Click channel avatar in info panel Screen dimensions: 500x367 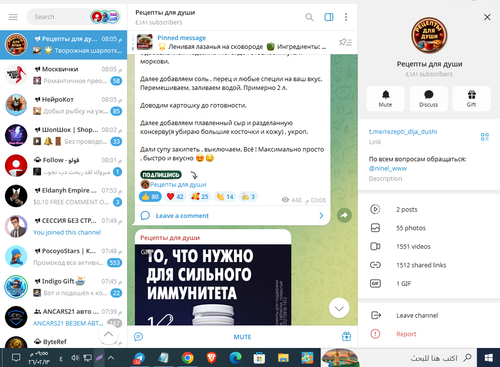(x=429, y=36)
